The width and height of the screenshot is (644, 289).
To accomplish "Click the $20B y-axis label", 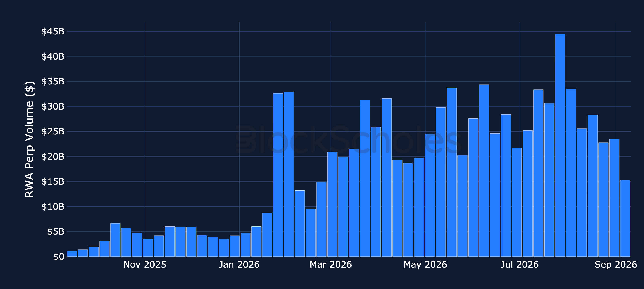I will point(53,157).
